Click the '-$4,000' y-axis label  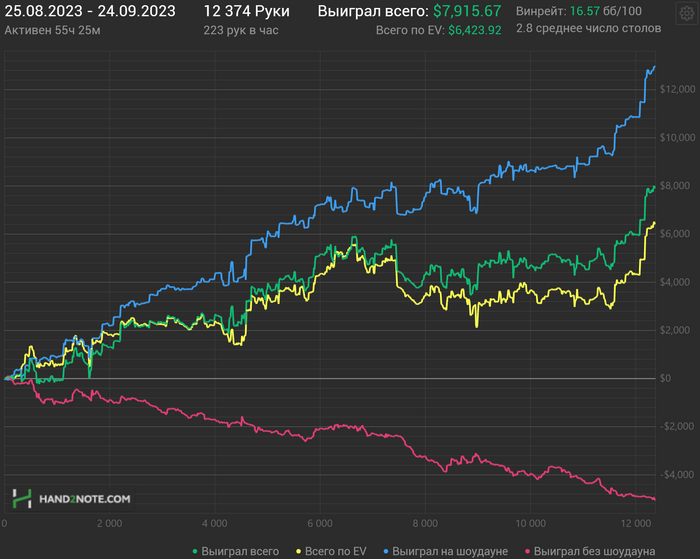tap(677, 475)
